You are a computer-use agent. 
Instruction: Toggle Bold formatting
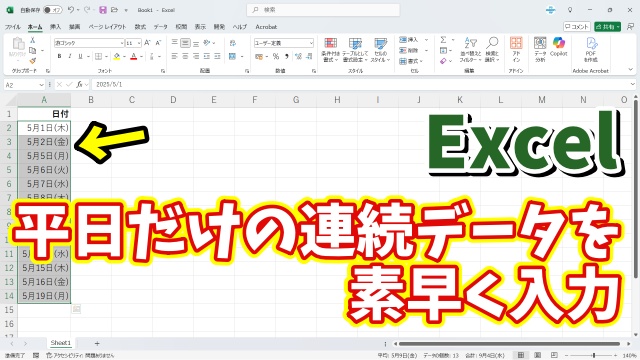[x=59, y=56]
